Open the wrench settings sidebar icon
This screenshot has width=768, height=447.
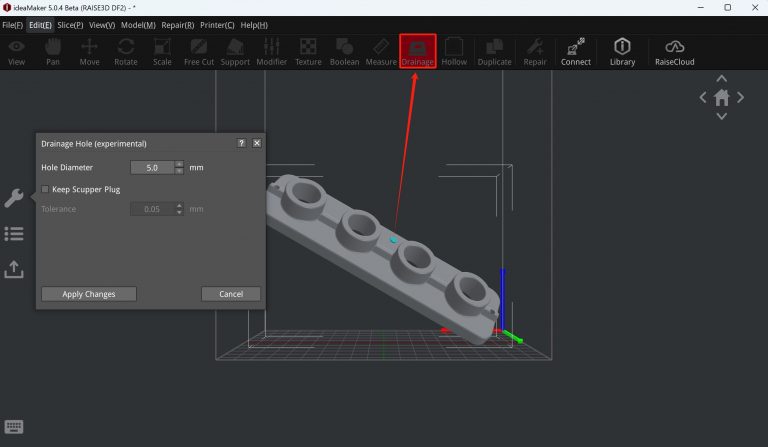[14, 198]
